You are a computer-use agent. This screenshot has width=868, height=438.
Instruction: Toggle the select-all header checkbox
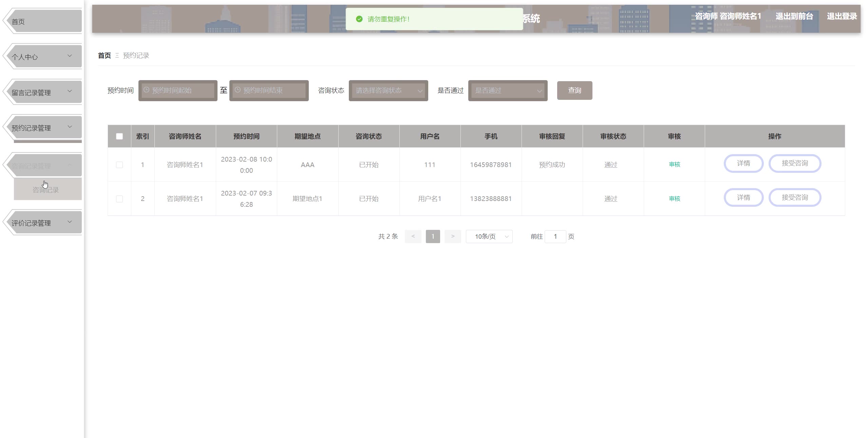click(x=119, y=136)
